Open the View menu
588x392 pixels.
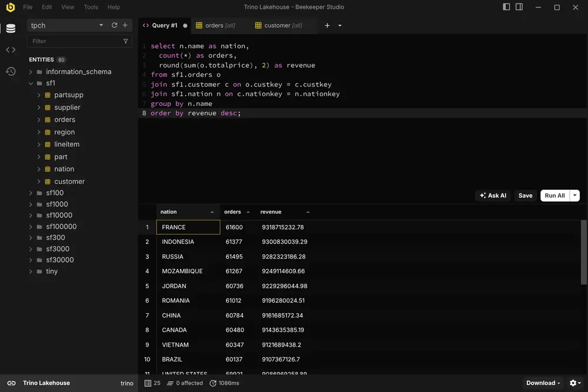(68, 7)
